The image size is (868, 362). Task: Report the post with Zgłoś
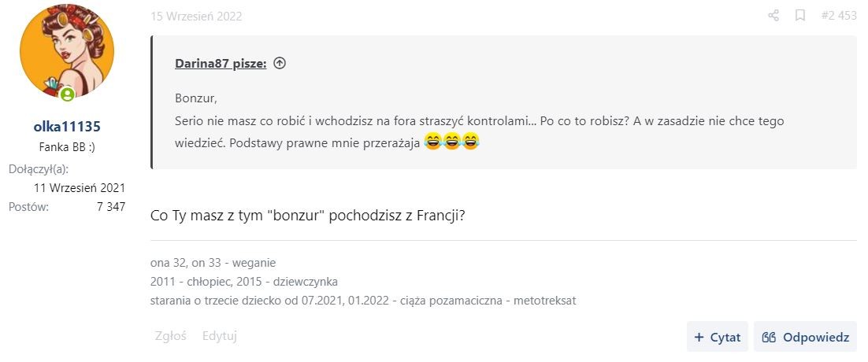click(x=170, y=336)
